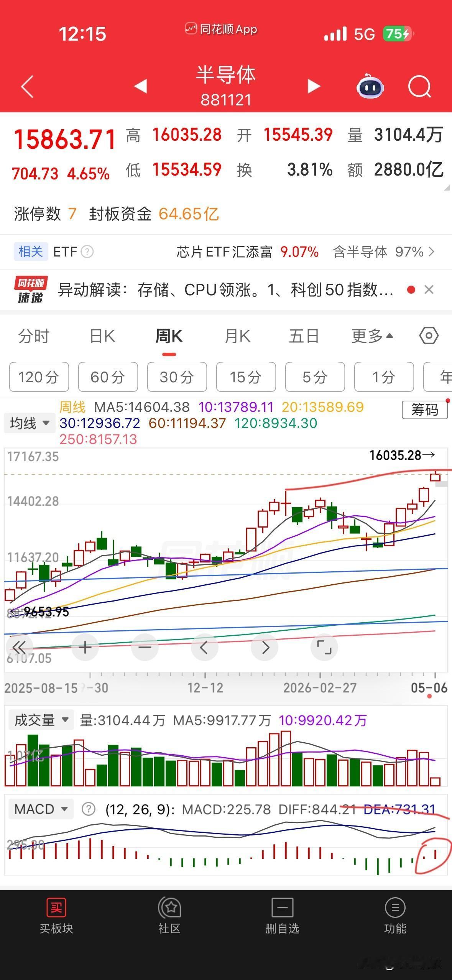
Task: Open 成交量 indicator dropdown
Action: (41, 720)
